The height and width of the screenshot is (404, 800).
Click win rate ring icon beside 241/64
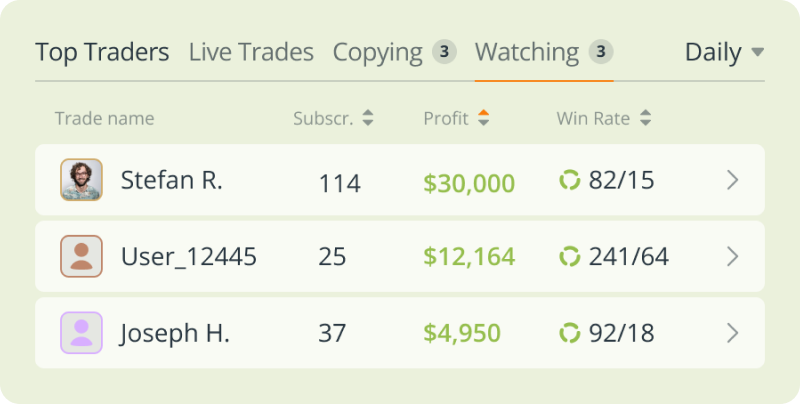click(569, 256)
